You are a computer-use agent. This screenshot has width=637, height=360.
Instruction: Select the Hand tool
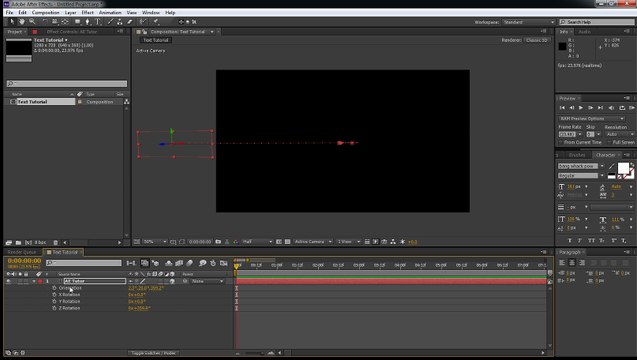(x=22, y=22)
